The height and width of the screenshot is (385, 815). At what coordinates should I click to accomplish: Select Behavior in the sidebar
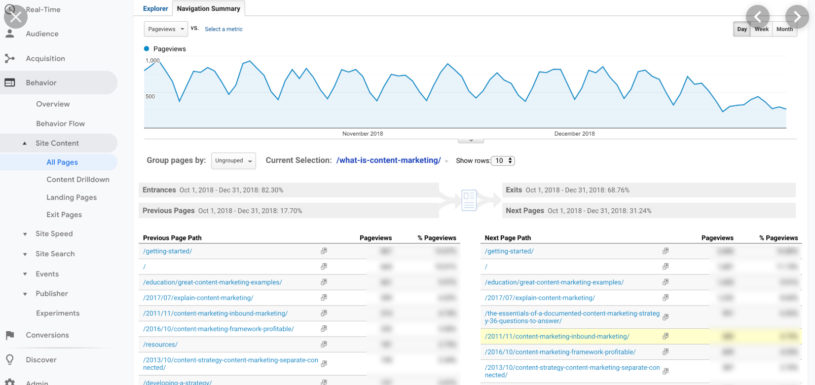pyautogui.click(x=41, y=83)
